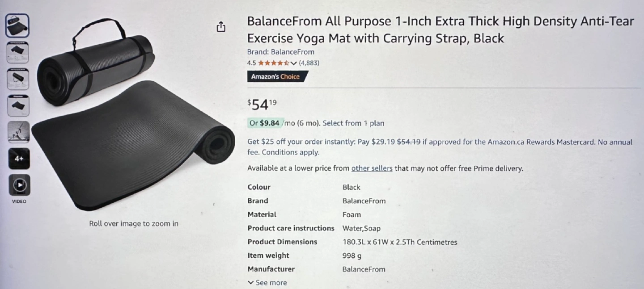The image size is (644, 289).
Task: Click the share icon beside the product image
Action: [221, 27]
